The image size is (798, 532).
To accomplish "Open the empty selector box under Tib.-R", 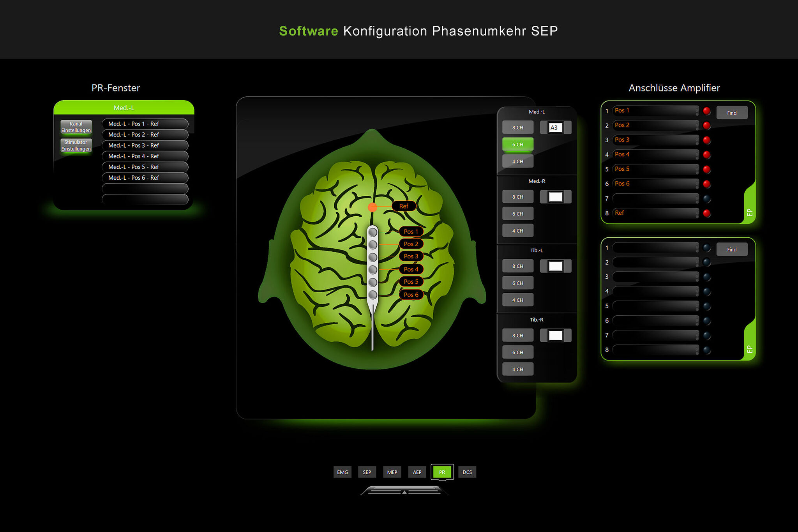I will (x=555, y=335).
